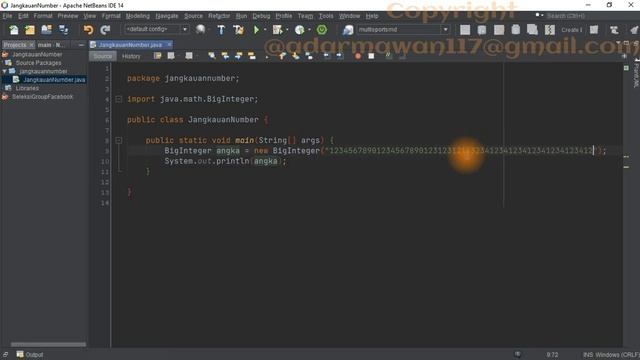640x360 pixels.
Task: Click the Debug Project toolbar icon
Action: pos(278,30)
